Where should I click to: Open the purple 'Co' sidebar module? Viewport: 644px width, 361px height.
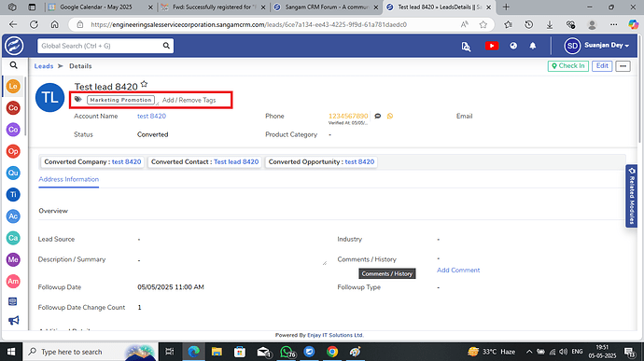[13, 130]
